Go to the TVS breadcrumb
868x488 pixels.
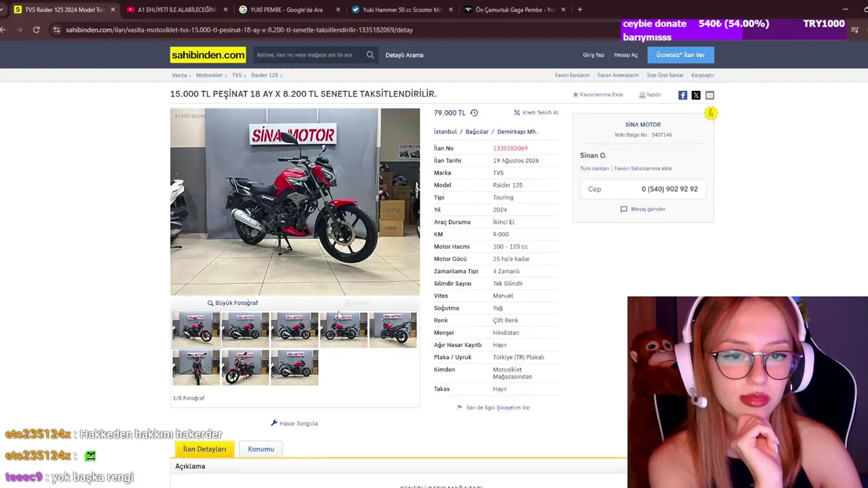tap(237, 75)
